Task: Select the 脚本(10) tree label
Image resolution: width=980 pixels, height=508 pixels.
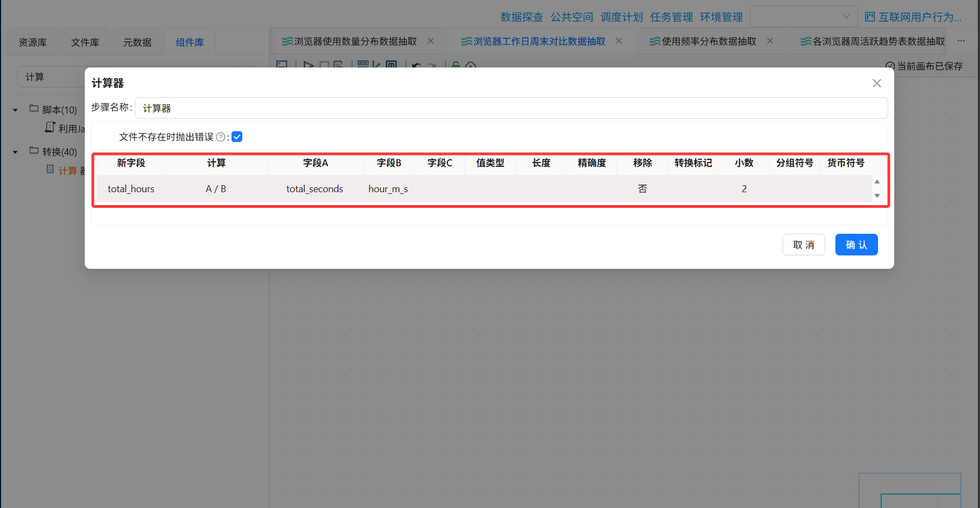Action: (x=59, y=110)
